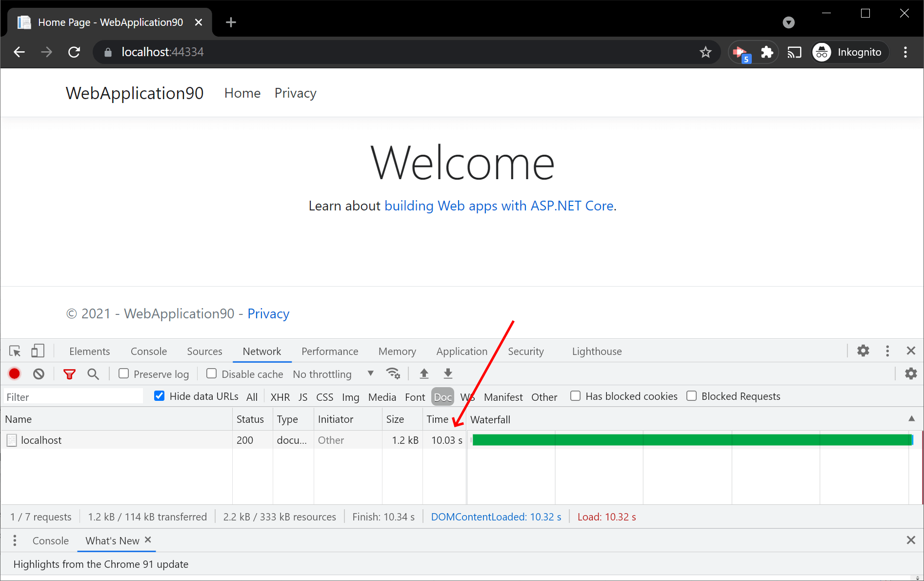Viewport: 924px width, 581px height.
Task: Type in the network request filter field
Action: [72, 396]
